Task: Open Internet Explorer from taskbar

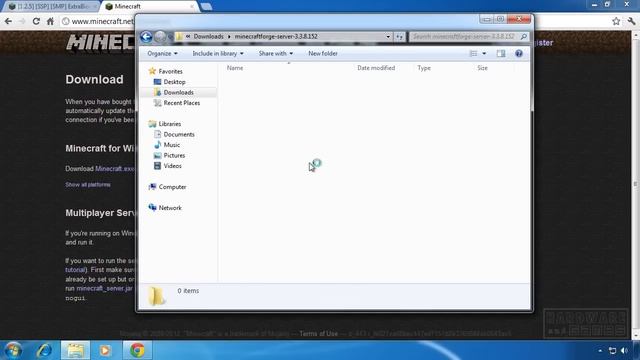Action: 44,350
